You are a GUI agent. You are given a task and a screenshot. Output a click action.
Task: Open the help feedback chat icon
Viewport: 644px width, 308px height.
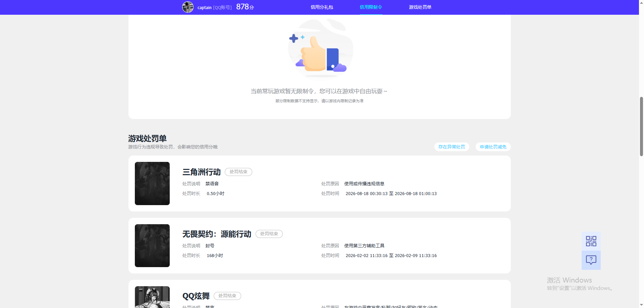(591, 260)
